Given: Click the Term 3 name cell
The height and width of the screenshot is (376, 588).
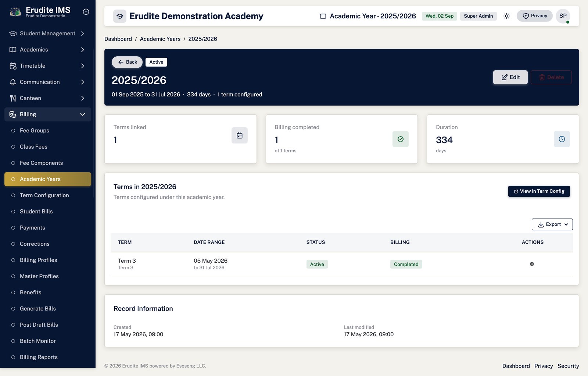Looking at the screenshot, I should [127, 261].
